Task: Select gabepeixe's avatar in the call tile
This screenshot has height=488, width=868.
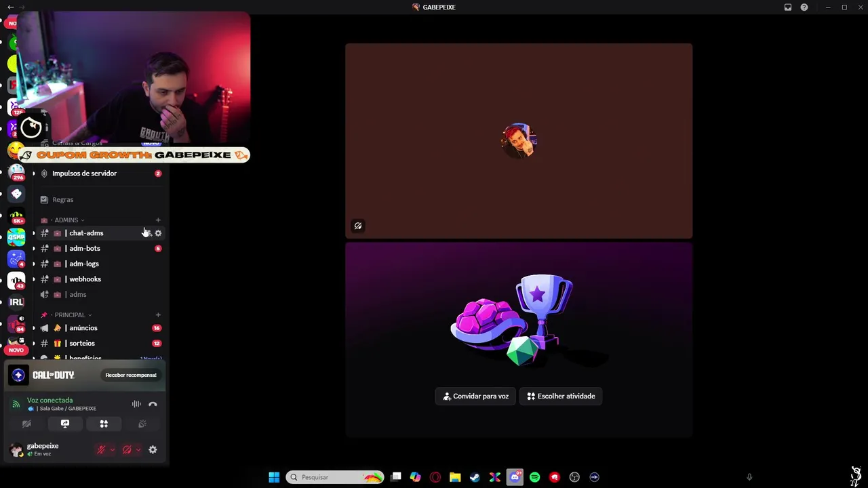Action: 519,141
